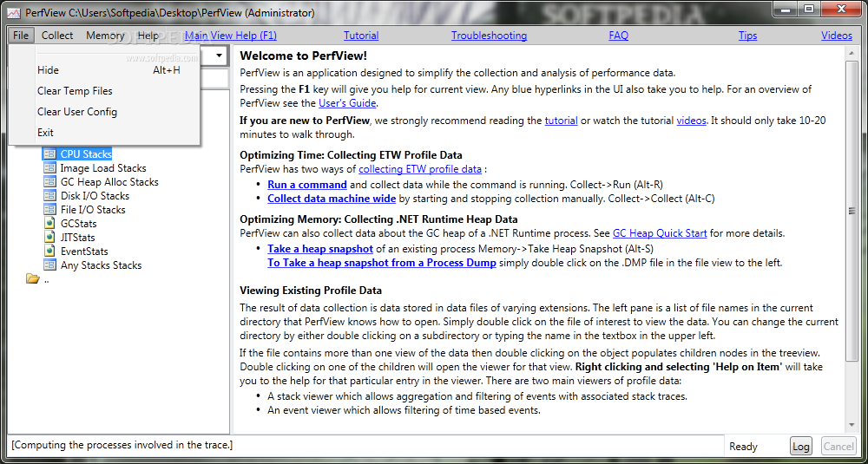868x464 pixels.
Task: Follow the User's Guide hyperlink
Action: click(347, 103)
